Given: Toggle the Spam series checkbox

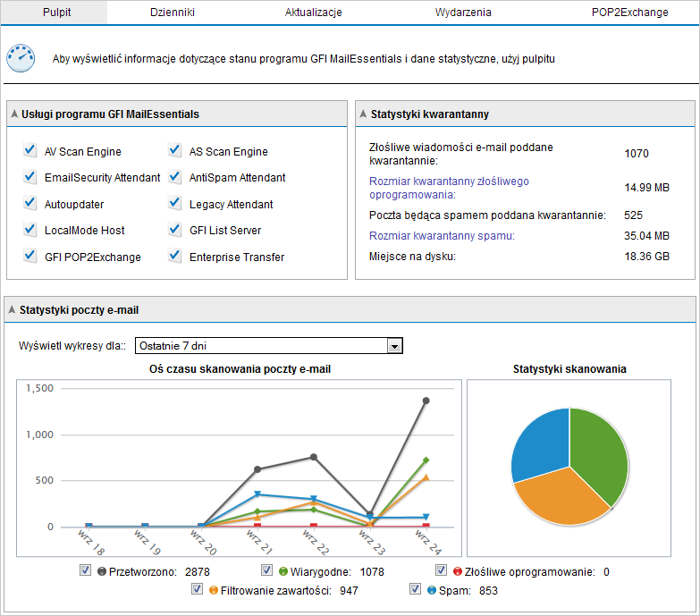Looking at the screenshot, I should (x=415, y=589).
